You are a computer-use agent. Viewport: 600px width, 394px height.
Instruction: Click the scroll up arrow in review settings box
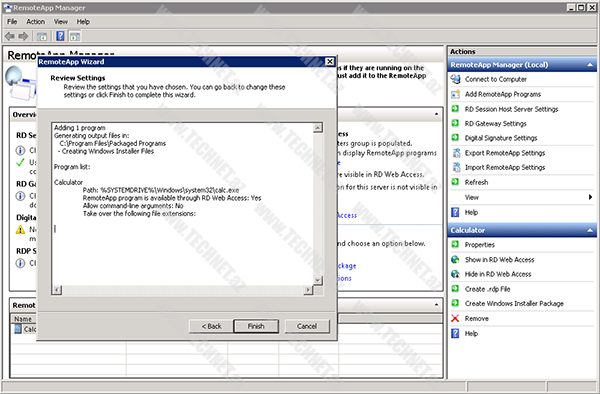tap(318, 128)
